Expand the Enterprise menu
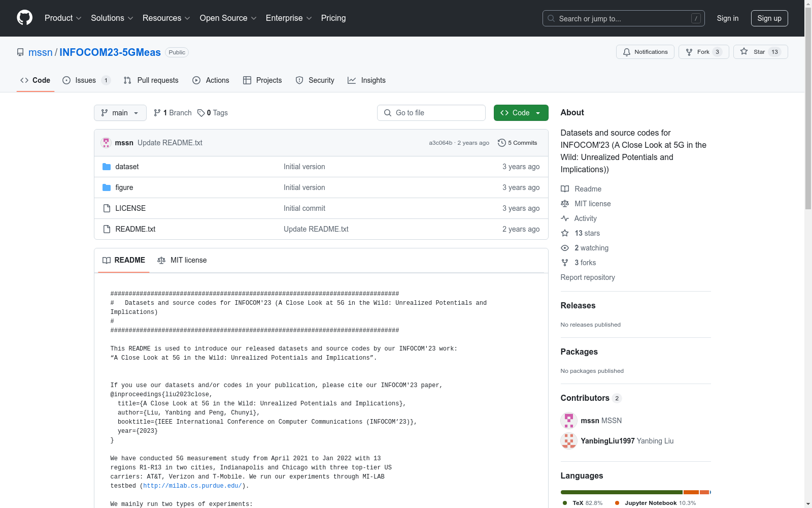The height and width of the screenshot is (508, 812). click(289, 18)
